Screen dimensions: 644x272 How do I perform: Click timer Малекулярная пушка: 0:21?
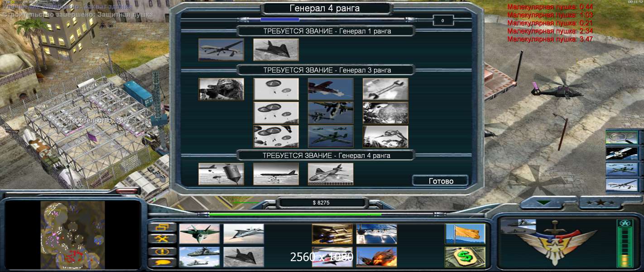tap(550, 23)
